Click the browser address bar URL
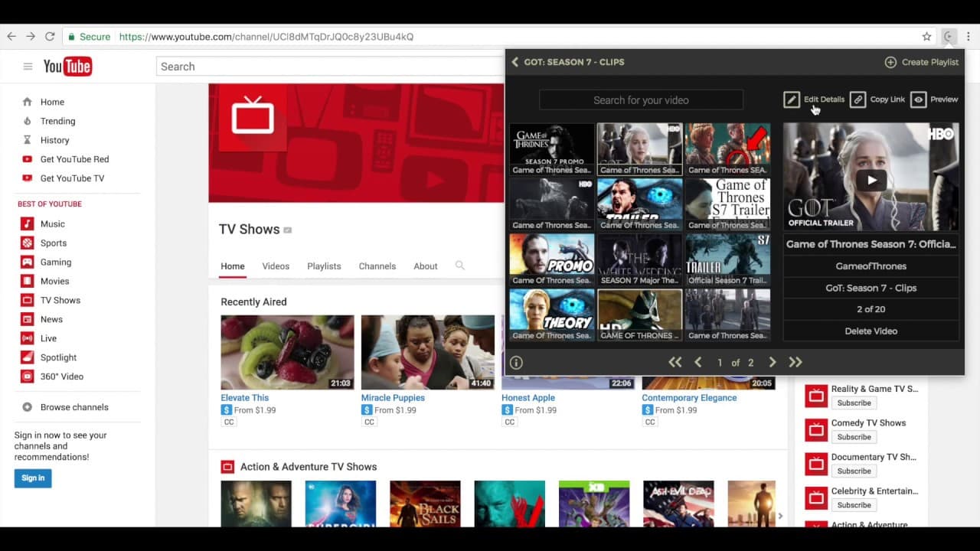The image size is (980, 551). [x=266, y=37]
